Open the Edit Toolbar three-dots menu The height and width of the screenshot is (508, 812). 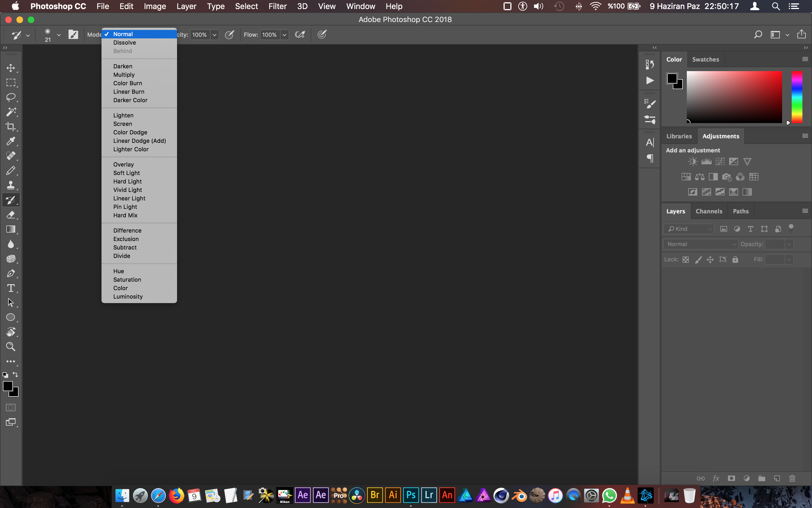tap(11, 362)
